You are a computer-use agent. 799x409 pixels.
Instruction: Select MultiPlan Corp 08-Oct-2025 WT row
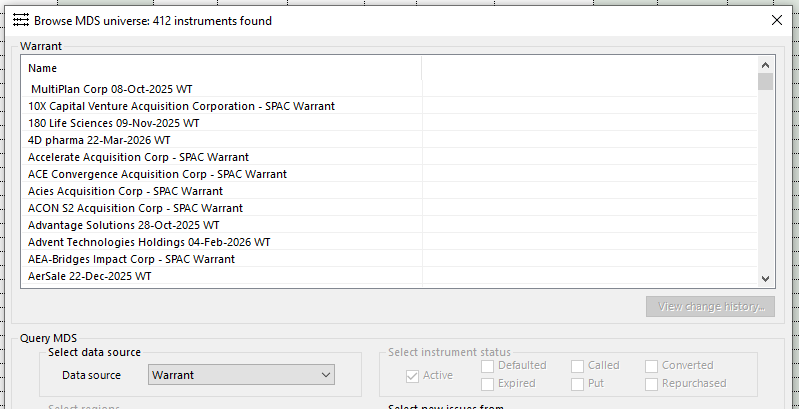point(389,89)
